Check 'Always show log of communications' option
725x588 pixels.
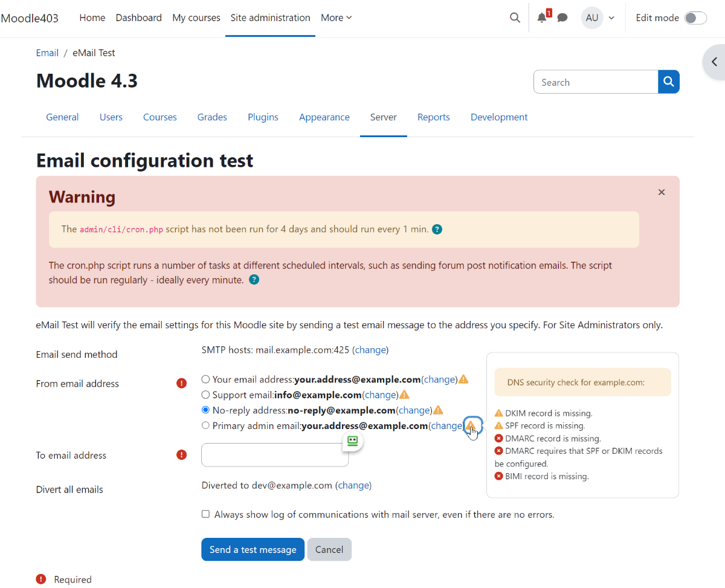pos(205,514)
